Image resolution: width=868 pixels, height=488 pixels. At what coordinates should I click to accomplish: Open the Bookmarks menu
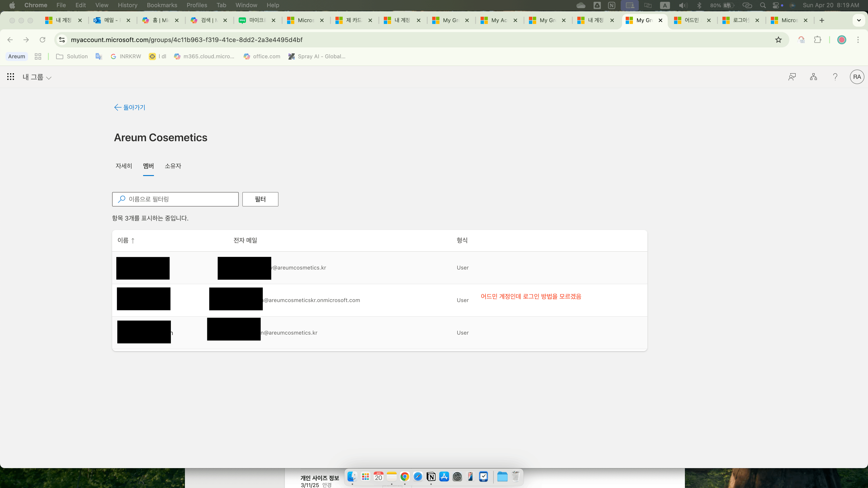tap(162, 5)
